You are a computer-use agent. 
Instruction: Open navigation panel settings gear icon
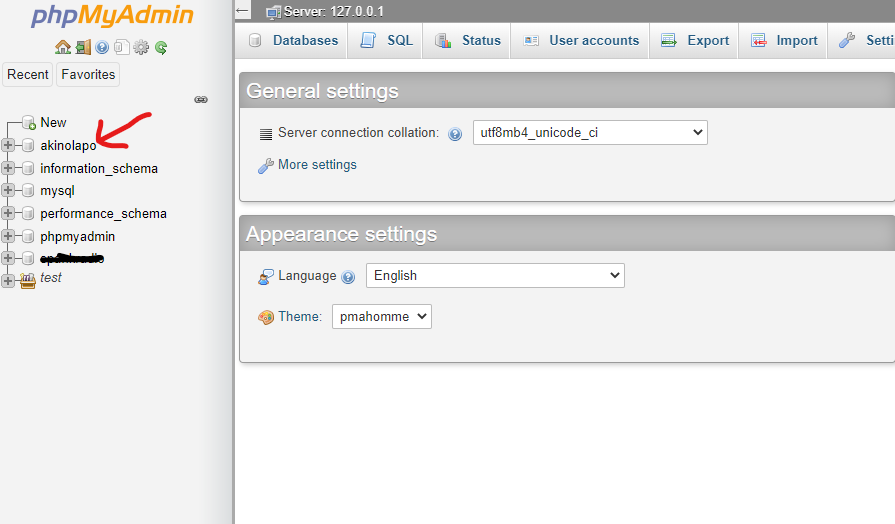click(x=141, y=47)
